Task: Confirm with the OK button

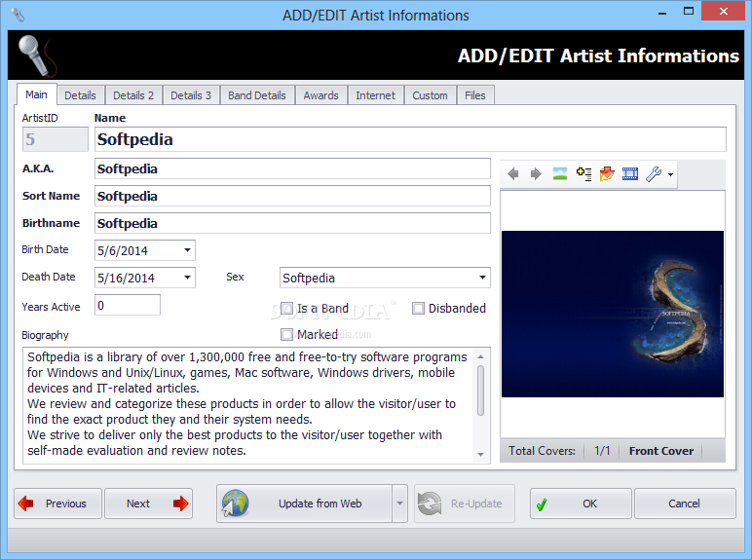Action: (581, 504)
